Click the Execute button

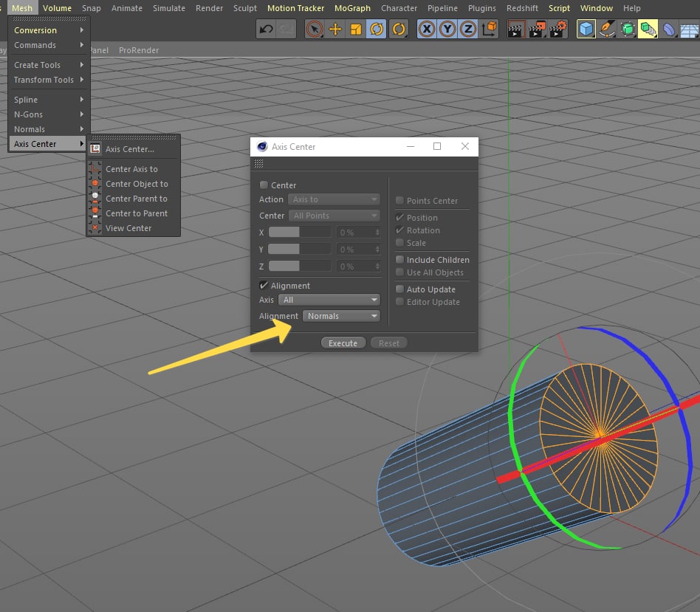[343, 343]
